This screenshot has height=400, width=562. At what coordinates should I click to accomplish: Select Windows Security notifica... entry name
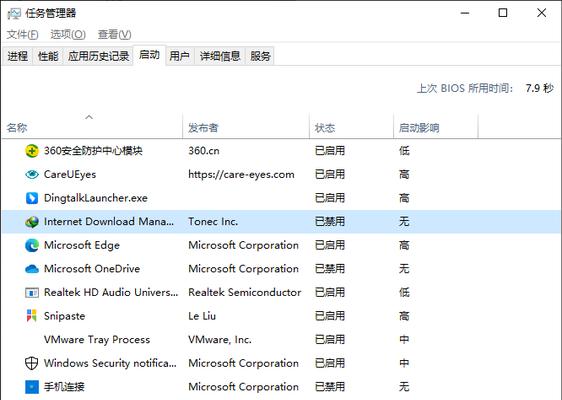tap(110, 363)
